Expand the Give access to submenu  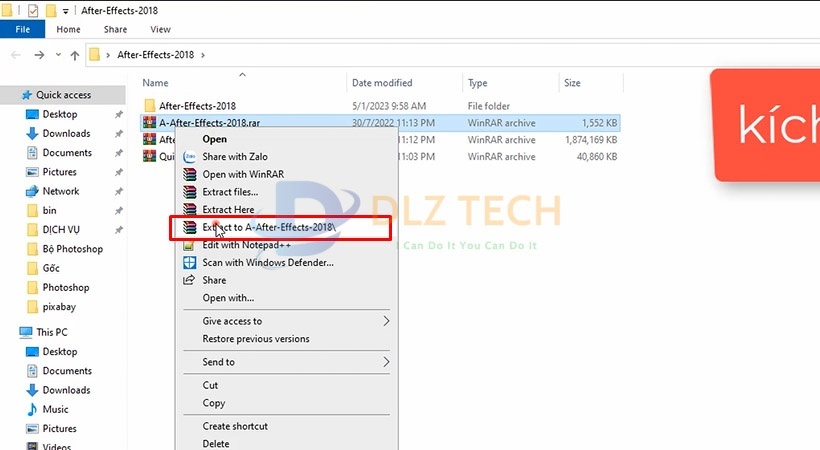point(287,321)
